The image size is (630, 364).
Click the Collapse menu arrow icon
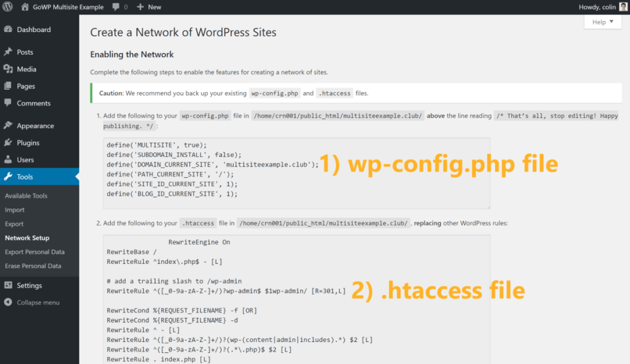coord(8,302)
